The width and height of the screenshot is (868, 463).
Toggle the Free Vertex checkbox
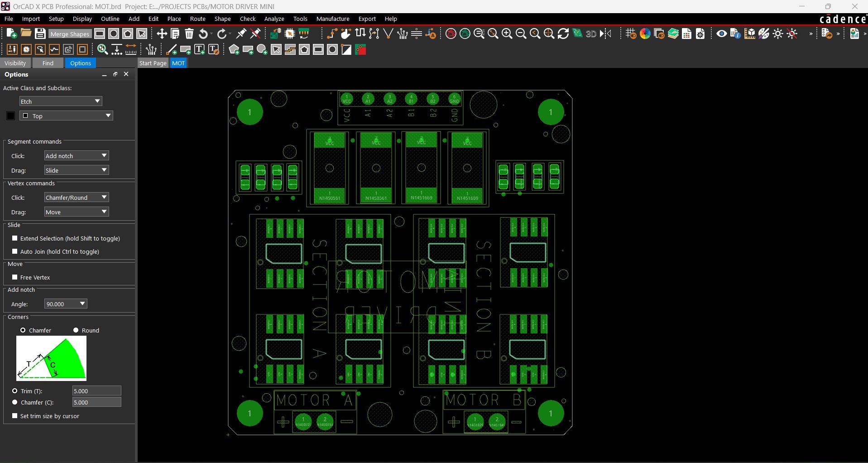(15, 277)
